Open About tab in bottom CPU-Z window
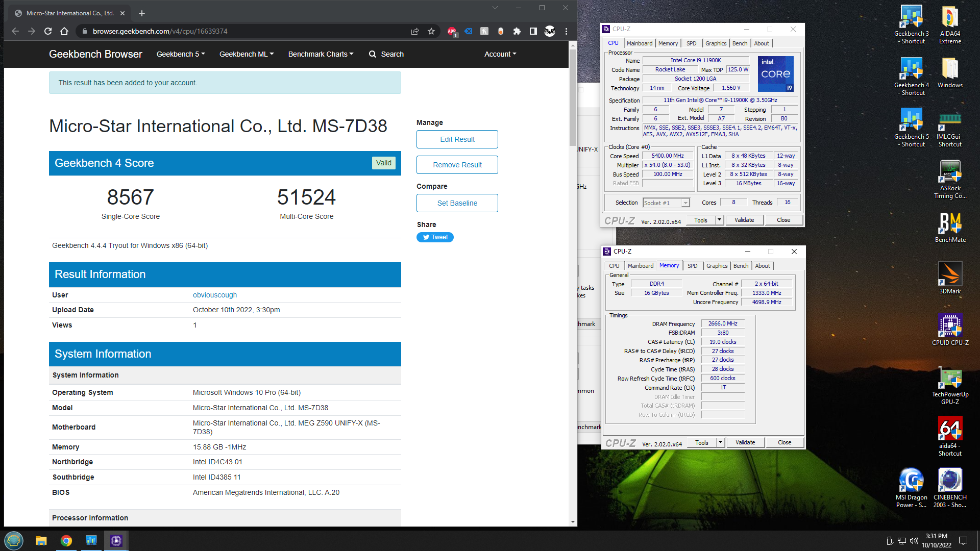The image size is (980, 551). 763,266
